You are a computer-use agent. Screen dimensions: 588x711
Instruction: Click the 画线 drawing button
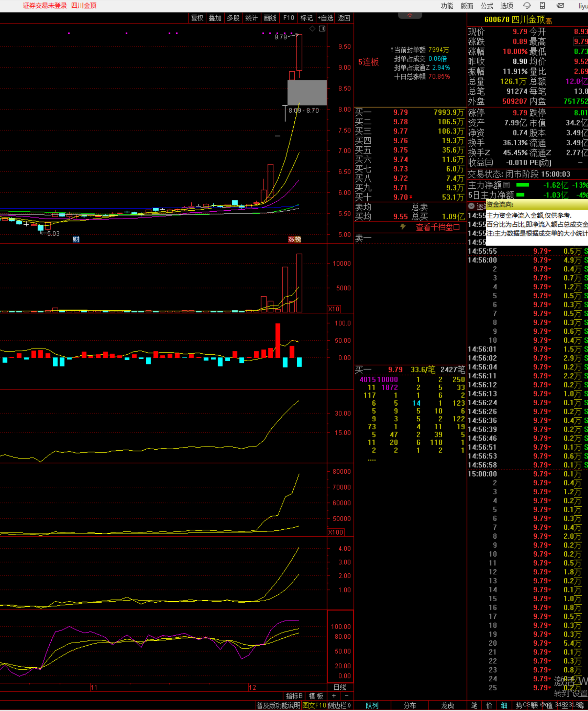click(x=270, y=18)
